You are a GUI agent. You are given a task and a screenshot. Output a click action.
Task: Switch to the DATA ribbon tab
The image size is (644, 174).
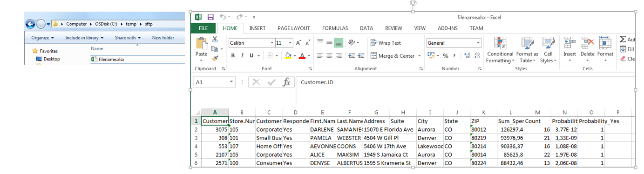point(366,28)
